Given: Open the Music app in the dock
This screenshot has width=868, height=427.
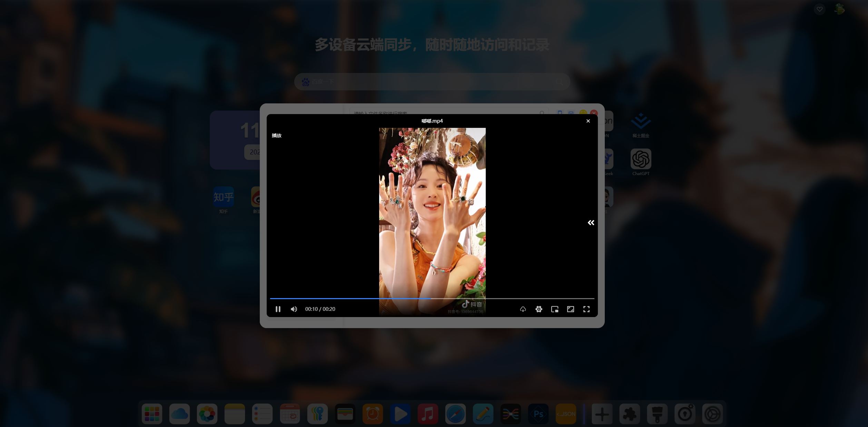Looking at the screenshot, I should tap(427, 414).
